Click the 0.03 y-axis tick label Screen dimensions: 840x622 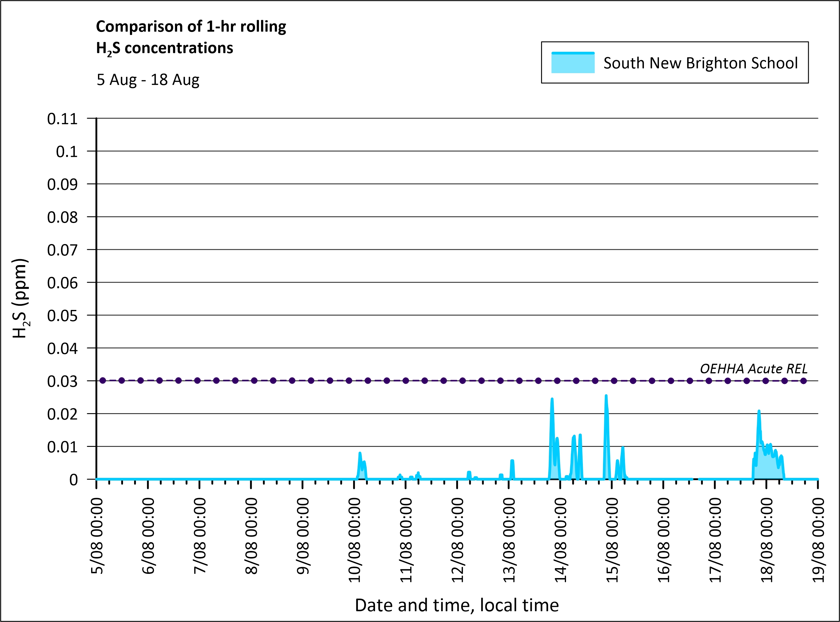pyautogui.click(x=63, y=381)
